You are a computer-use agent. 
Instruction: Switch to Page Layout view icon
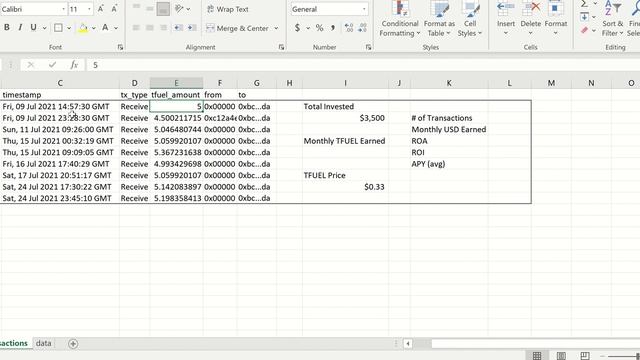[x=561, y=356]
